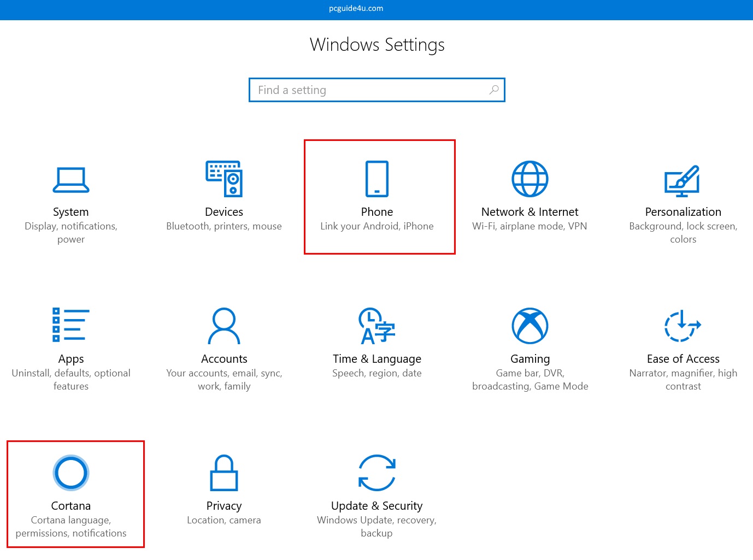Open the Gaming Xbox icon
This screenshot has width=753, height=560.
pos(530,326)
